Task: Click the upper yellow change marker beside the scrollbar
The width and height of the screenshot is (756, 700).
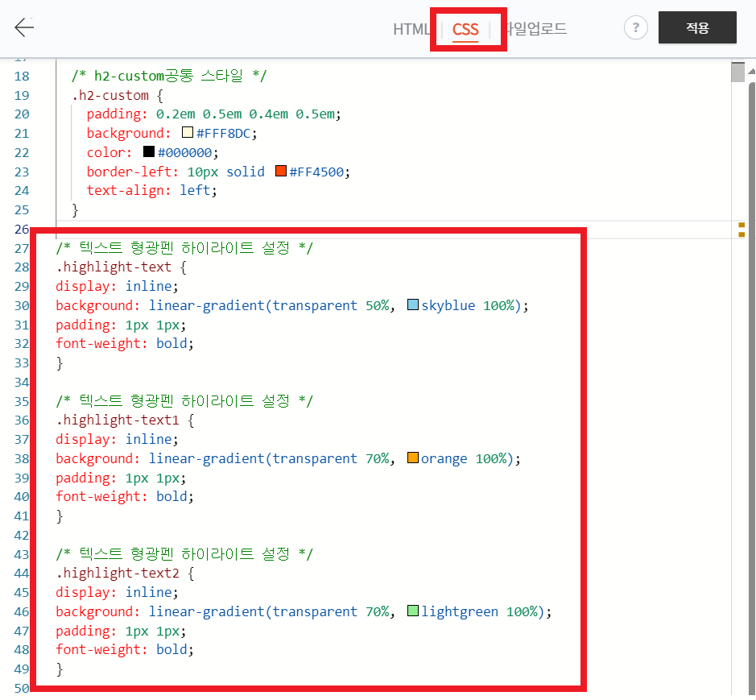Action: tap(740, 225)
